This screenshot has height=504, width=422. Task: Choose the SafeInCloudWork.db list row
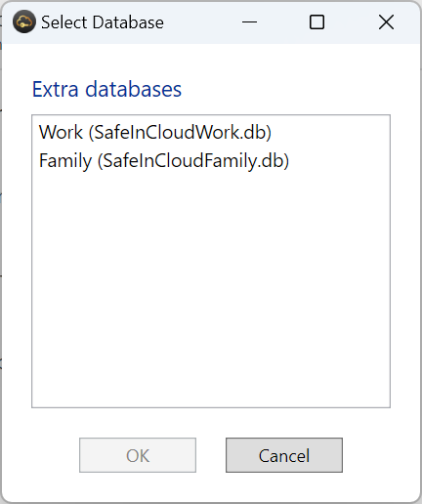211,132
